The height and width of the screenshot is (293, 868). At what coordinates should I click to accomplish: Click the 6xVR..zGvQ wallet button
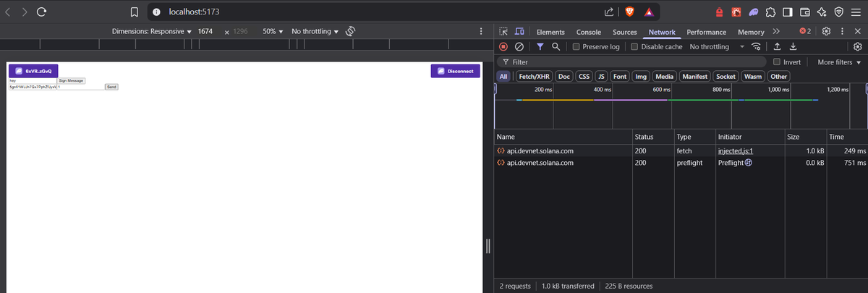[33, 71]
